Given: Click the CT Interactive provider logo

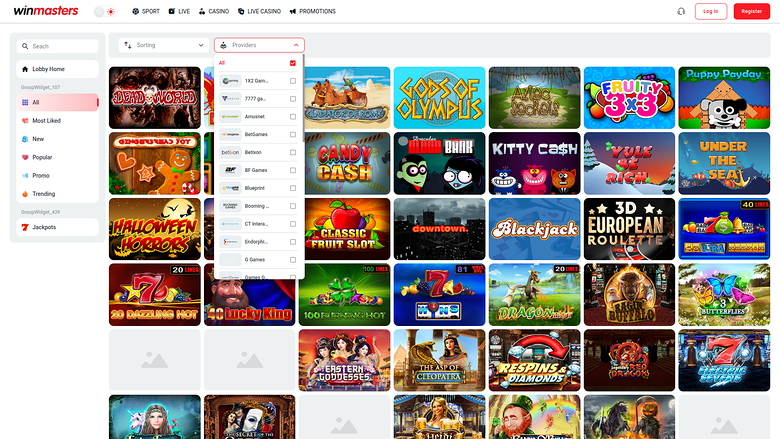Looking at the screenshot, I should tap(230, 224).
